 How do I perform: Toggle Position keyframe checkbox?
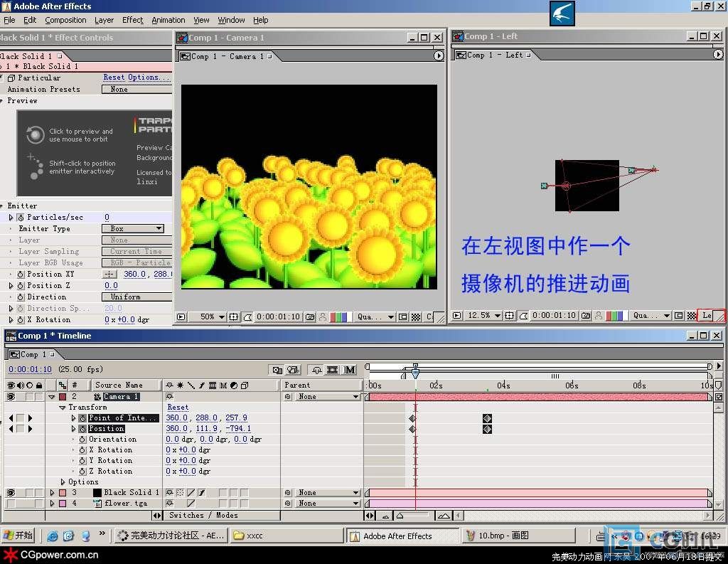pos(21,429)
